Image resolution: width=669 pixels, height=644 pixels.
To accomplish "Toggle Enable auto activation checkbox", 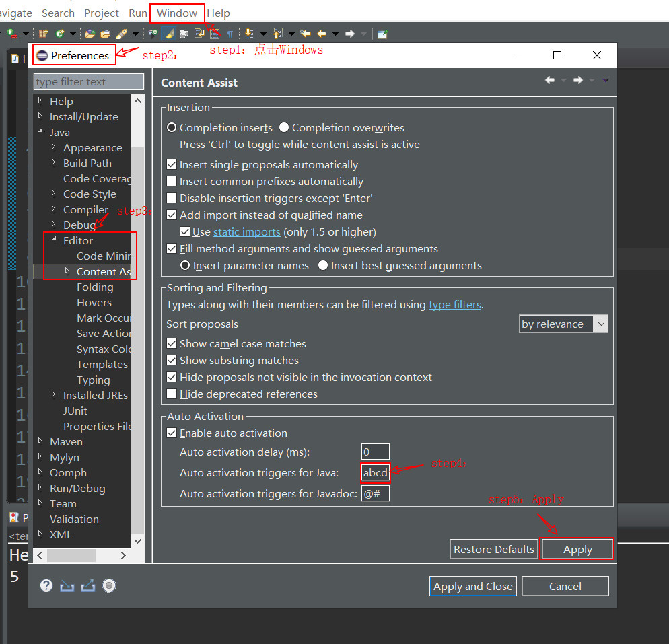I will [172, 433].
